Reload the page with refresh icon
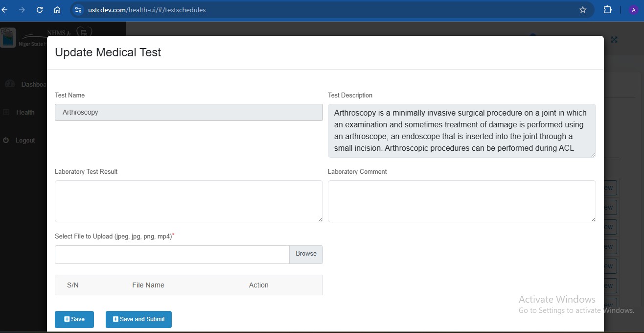Image resolution: width=644 pixels, height=333 pixels. pyautogui.click(x=40, y=10)
